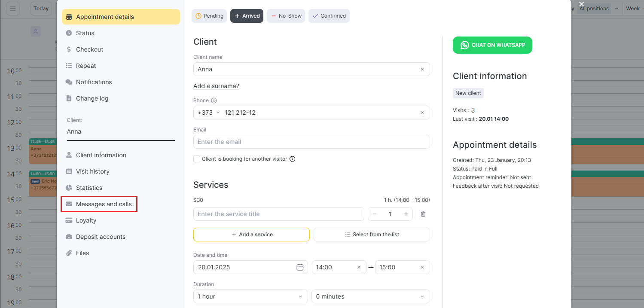
Task: Open the +373 country code dropdown
Action: click(x=208, y=113)
